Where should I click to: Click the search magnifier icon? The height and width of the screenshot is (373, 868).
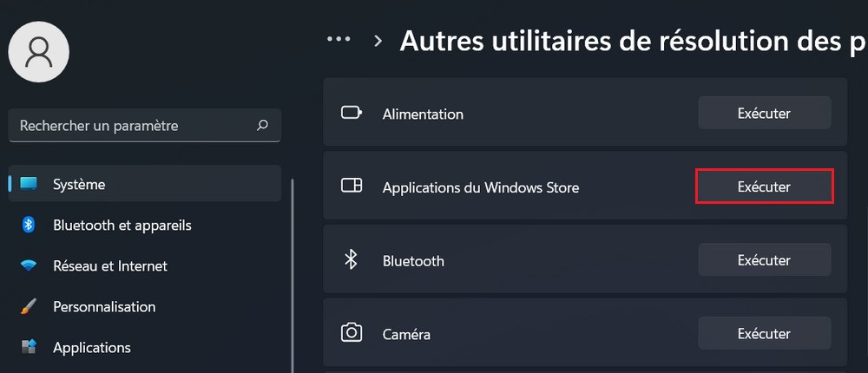coord(262,126)
